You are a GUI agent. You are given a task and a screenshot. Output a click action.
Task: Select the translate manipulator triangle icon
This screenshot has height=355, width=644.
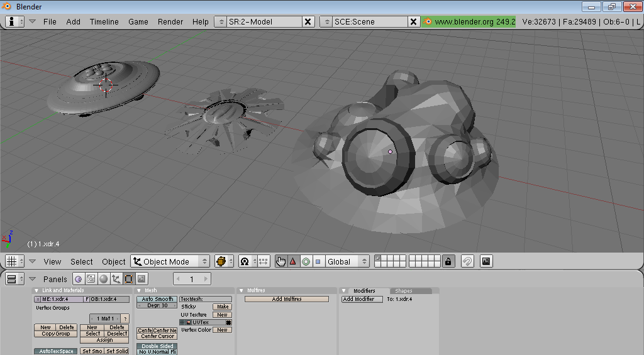pyautogui.click(x=292, y=261)
